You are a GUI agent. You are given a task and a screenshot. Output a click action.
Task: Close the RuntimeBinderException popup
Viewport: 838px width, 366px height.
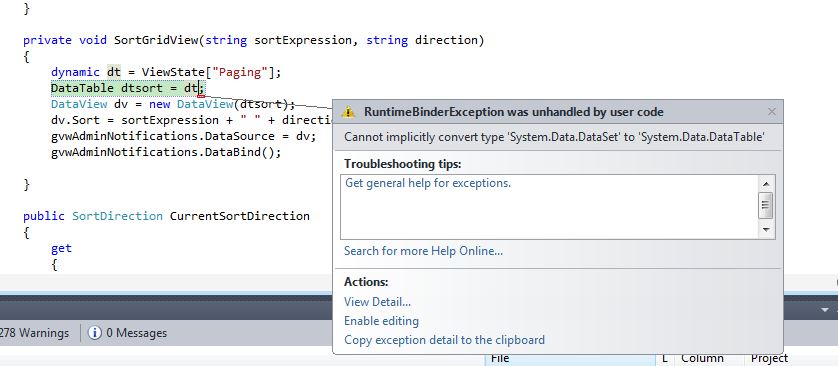pos(771,112)
